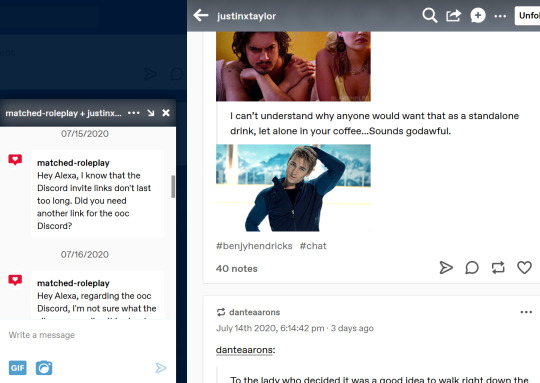Click the chat messages scrollbar
Viewport: 540px width, 383px height.
173,187
